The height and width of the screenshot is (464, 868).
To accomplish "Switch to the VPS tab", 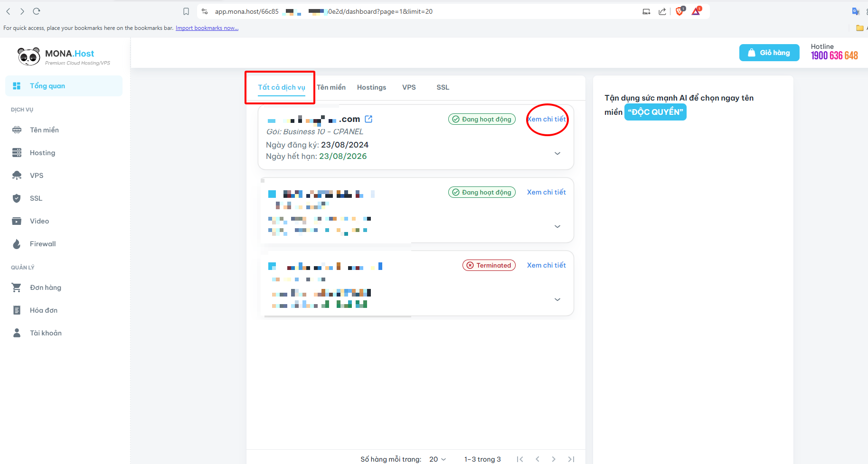I will [409, 87].
